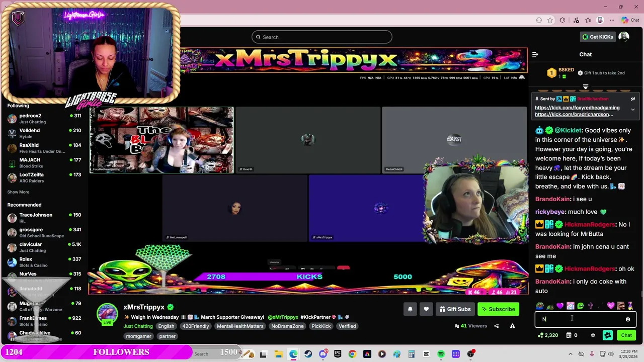Click the FoxyRedheadGaming video tile
644x362 pixels.
click(162, 140)
